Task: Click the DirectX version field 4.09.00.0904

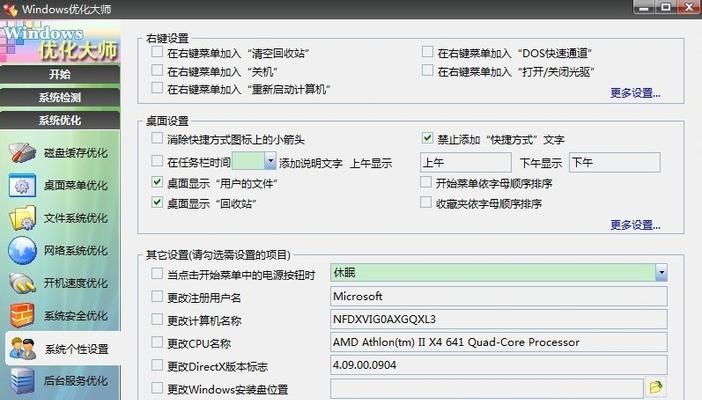Action: pos(499,365)
